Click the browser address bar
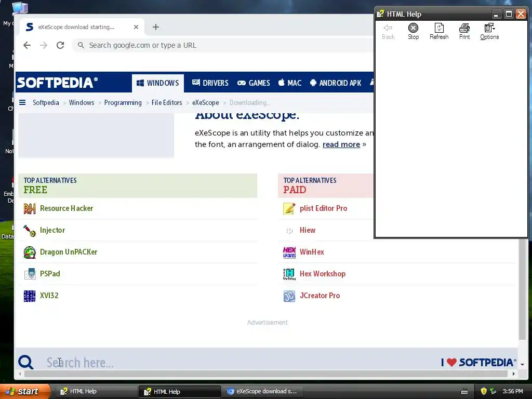532x399 pixels. point(224,45)
